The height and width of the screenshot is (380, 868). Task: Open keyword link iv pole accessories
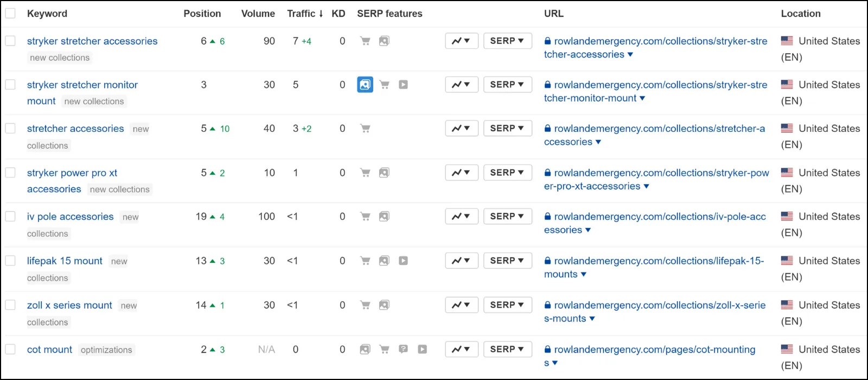tap(71, 217)
